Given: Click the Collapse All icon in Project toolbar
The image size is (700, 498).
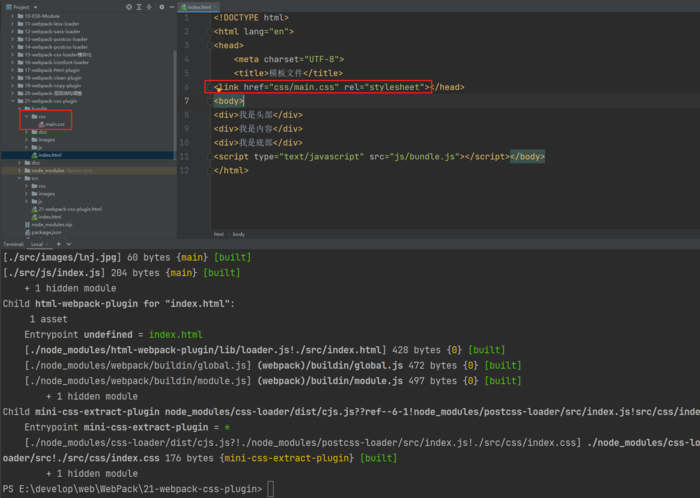Looking at the screenshot, I should [x=149, y=7].
